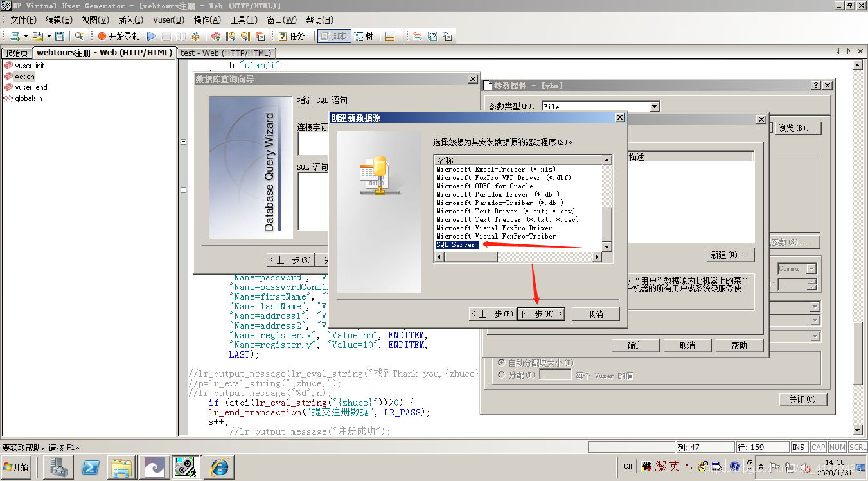Launch PowerShell from the taskbar
The height and width of the screenshot is (481, 868).
tap(90, 467)
